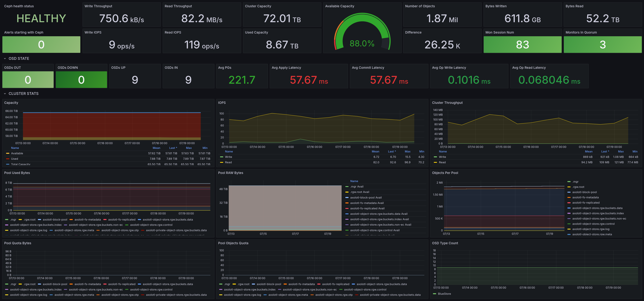Collapse the CLUSTER STATS row chevron
This screenshot has height=301, width=644.
click(5, 94)
